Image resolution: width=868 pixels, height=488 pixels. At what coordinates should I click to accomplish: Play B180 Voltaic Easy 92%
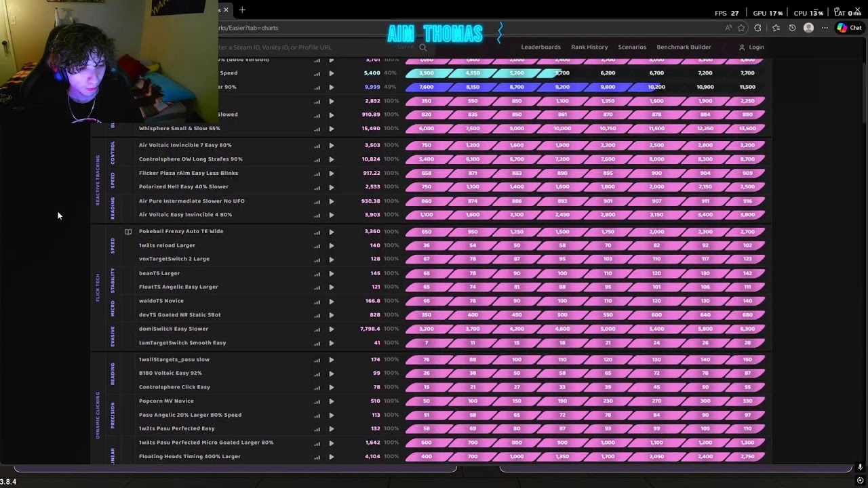(332, 373)
